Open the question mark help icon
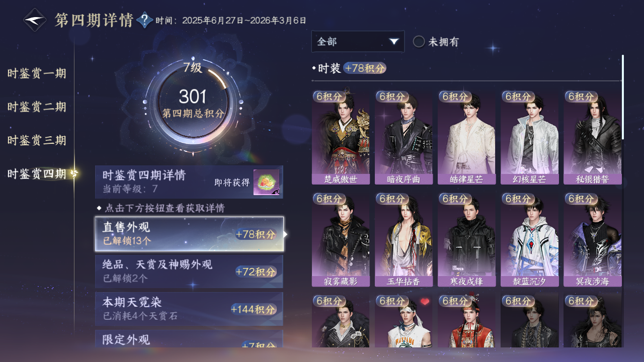 (x=145, y=20)
